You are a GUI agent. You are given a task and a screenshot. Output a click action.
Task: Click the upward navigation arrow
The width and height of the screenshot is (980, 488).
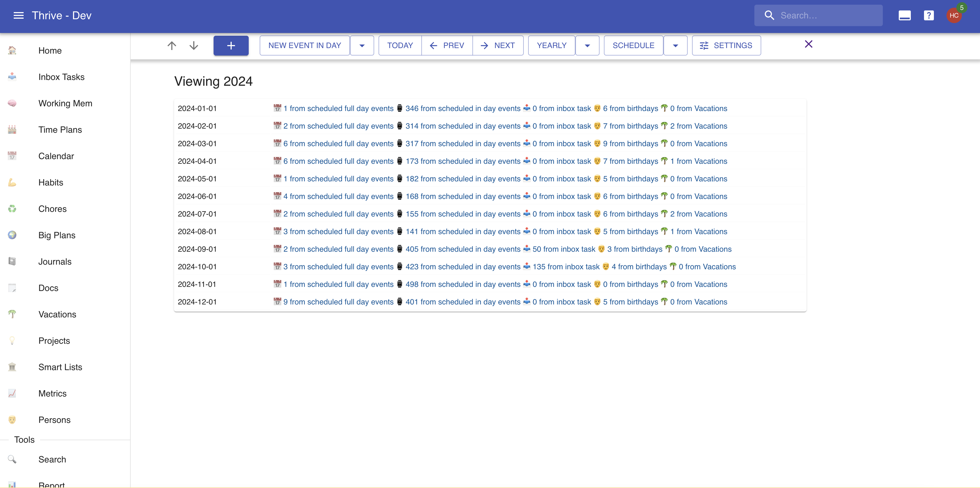[x=172, y=45]
